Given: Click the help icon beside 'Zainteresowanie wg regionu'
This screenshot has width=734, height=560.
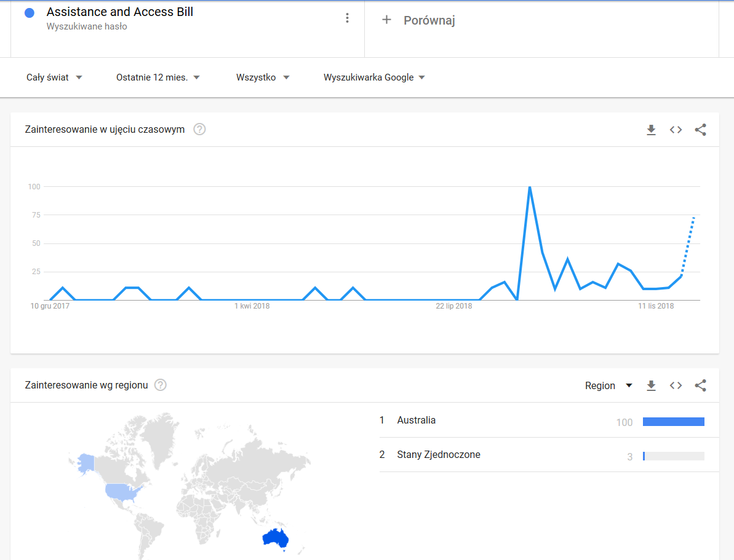Looking at the screenshot, I should [160, 385].
